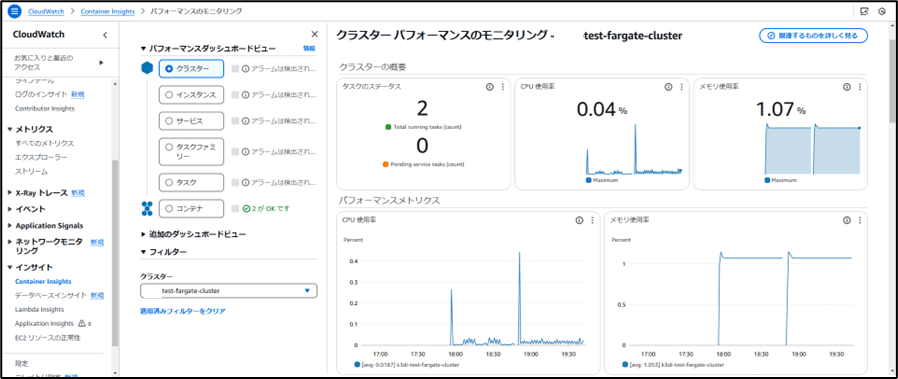Collapse the フィルター section
The height and width of the screenshot is (379, 898).
click(143, 251)
